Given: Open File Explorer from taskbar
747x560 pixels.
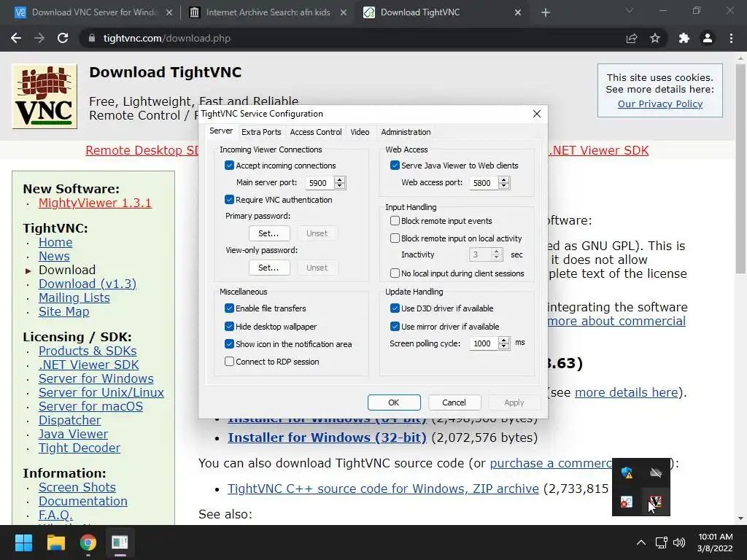Looking at the screenshot, I should pos(55,542).
